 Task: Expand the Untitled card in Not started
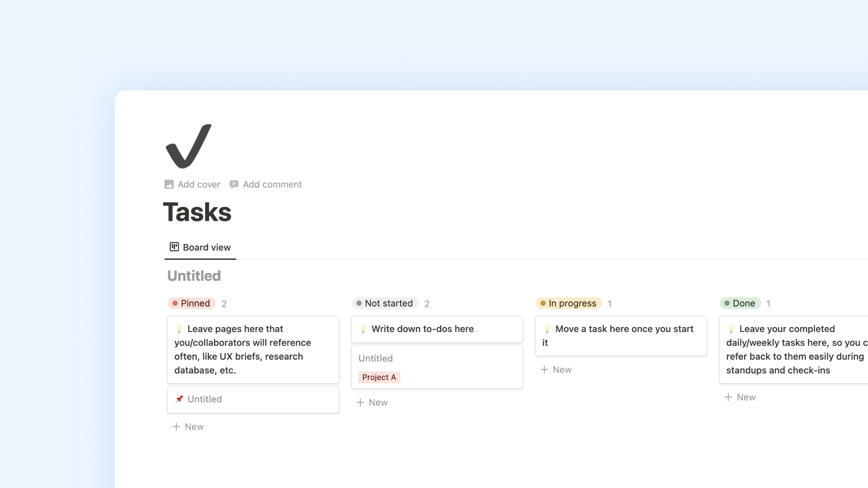437,366
